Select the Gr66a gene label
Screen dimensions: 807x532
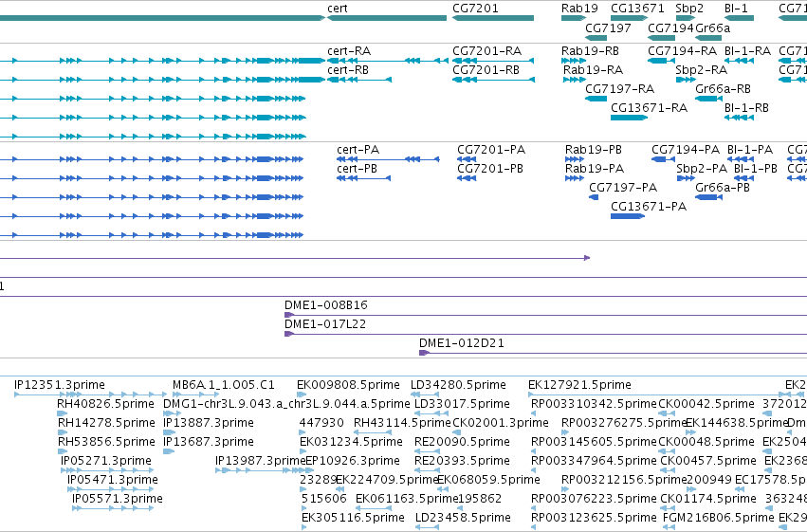point(712,28)
